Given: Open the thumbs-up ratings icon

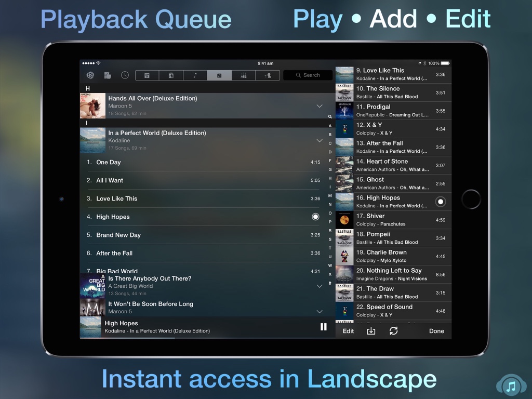Looking at the screenshot, I should [x=108, y=75].
